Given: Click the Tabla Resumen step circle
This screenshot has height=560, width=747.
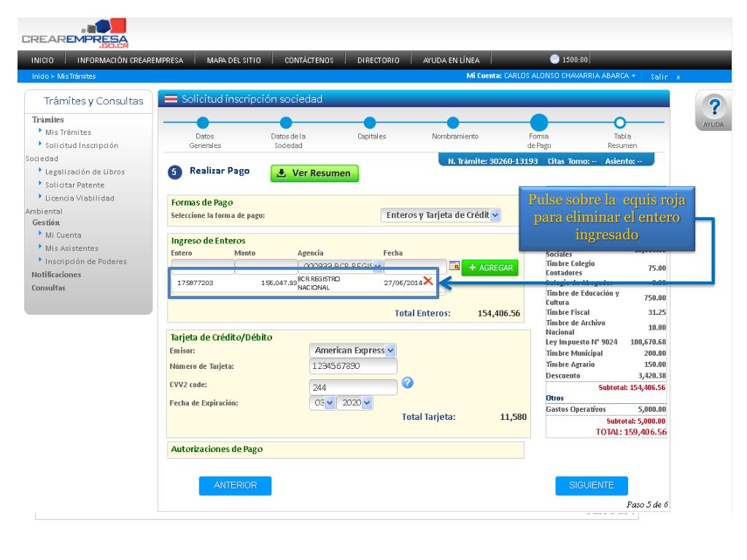Looking at the screenshot, I should coord(620,122).
